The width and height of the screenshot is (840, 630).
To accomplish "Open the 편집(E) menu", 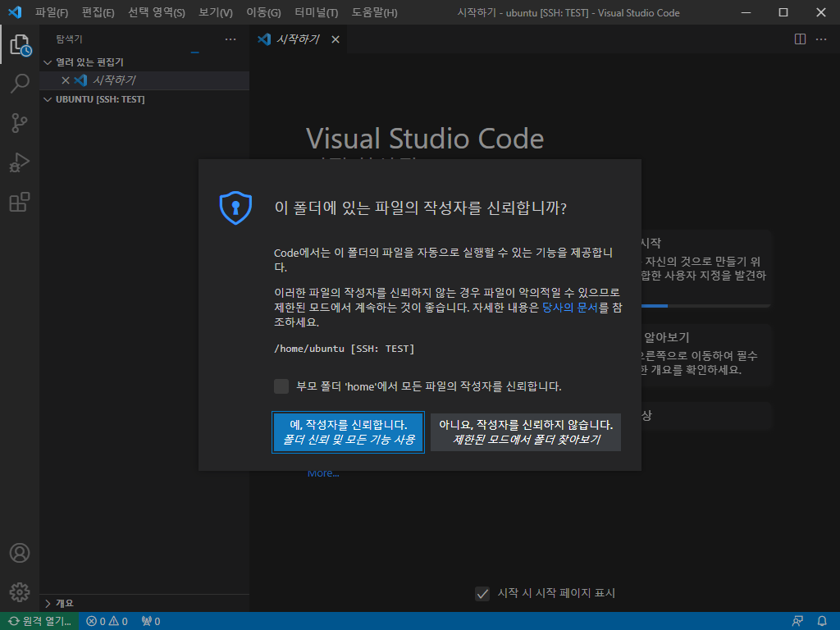I will click(x=98, y=12).
